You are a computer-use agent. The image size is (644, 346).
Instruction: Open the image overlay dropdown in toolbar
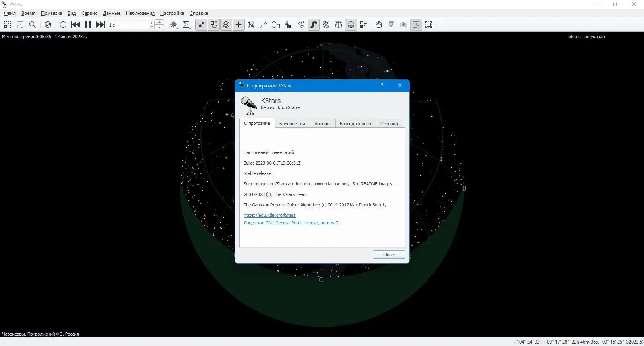pyautogui.click(x=186, y=25)
